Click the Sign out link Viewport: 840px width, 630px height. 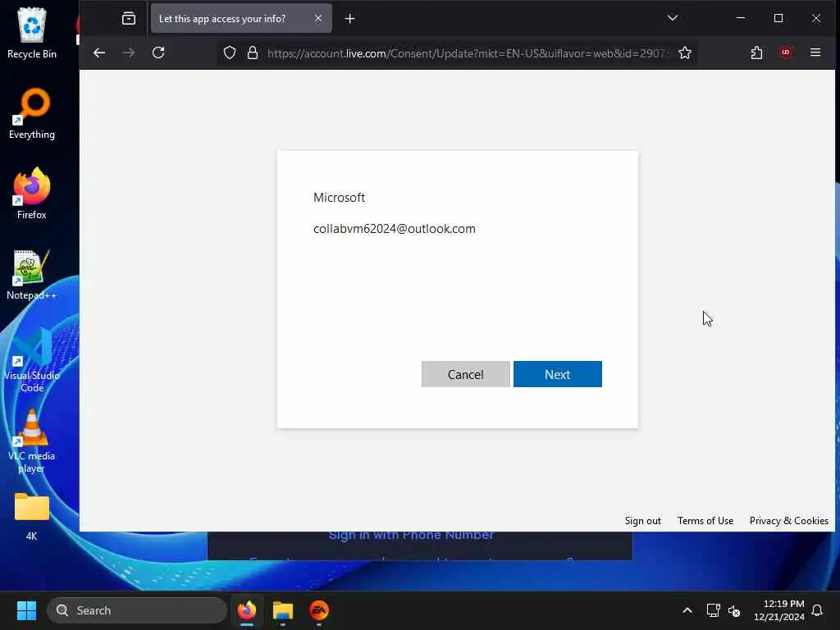(642, 521)
